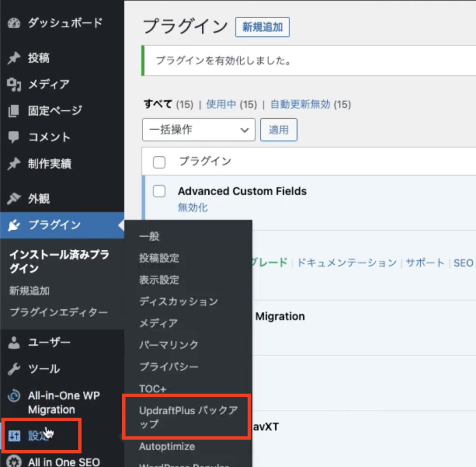Select UpdraftPlus バックアップ in settings submenu
476x467 pixels.
coord(188,417)
